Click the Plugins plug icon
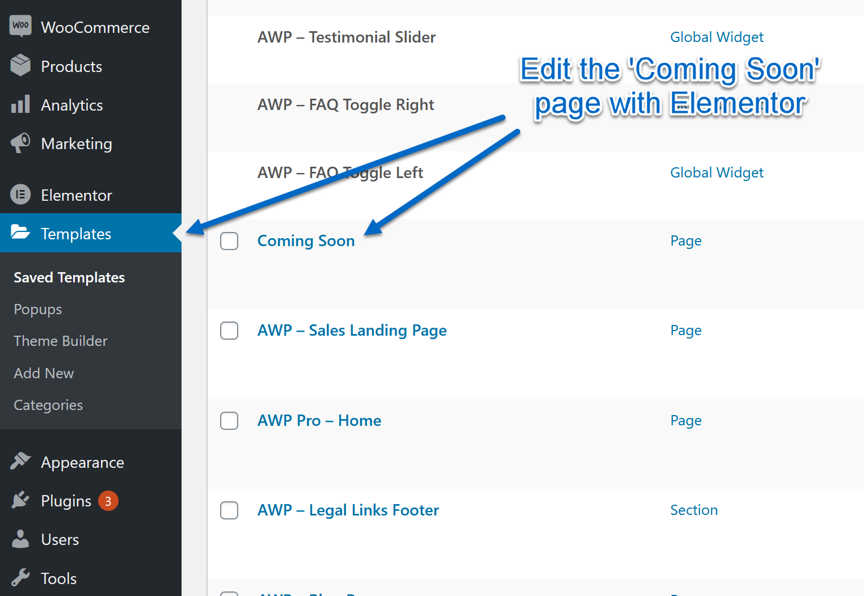The height and width of the screenshot is (596, 868). [20, 500]
